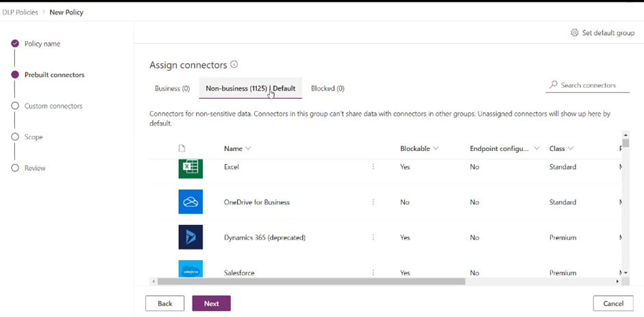
Task: Click the No blockable value for OneDrive
Action: point(404,202)
